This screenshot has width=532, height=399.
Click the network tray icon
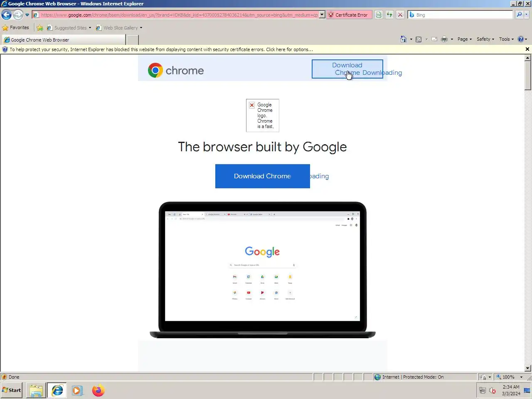483,390
